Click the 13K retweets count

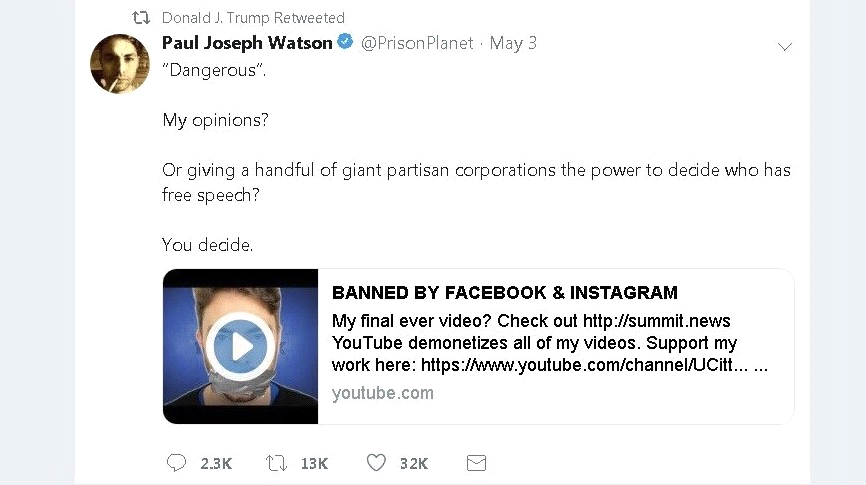click(314, 463)
